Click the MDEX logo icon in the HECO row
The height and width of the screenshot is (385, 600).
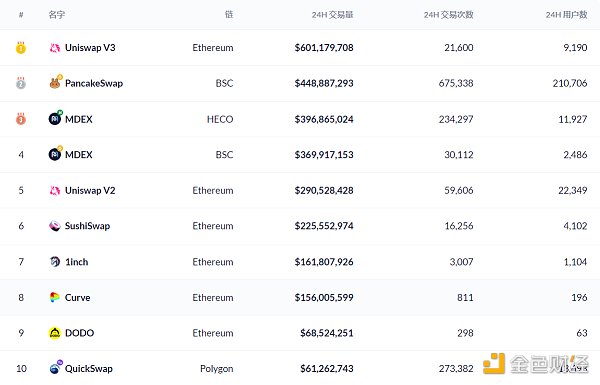[55, 118]
